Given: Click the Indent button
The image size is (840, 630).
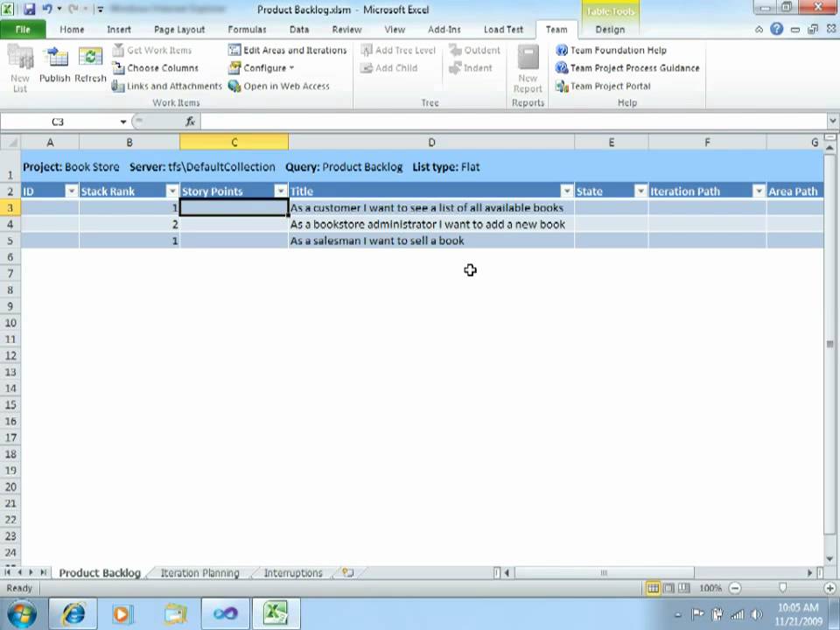Looking at the screenshot, I should coord(471,68).
